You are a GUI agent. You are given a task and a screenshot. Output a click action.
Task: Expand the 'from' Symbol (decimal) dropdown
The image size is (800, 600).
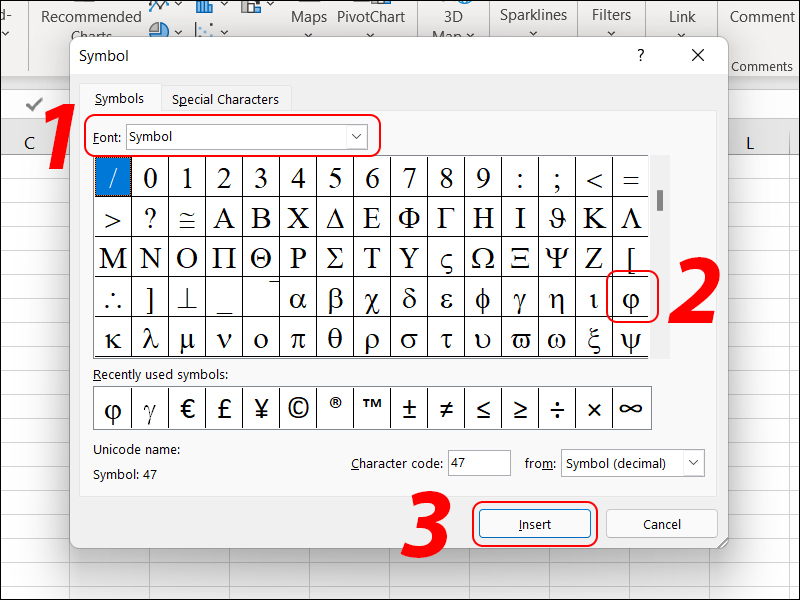click(x=692, y=463)
